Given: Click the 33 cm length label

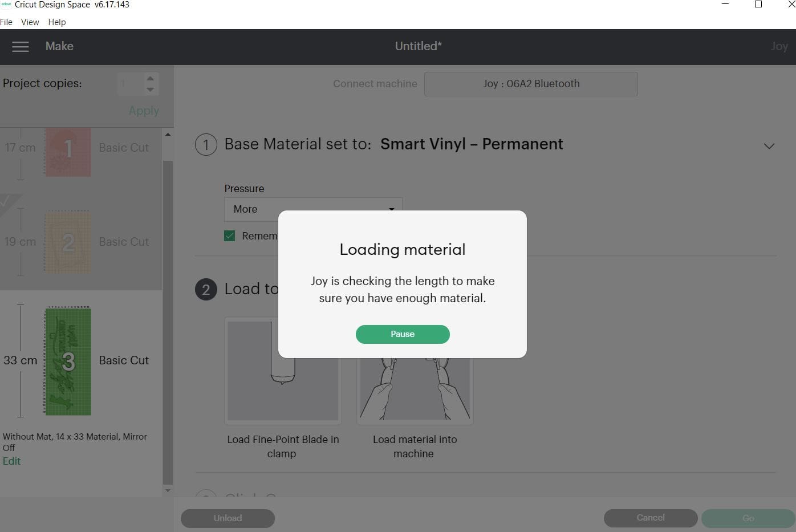Looking at the screenshot, I should click(20, 360).
